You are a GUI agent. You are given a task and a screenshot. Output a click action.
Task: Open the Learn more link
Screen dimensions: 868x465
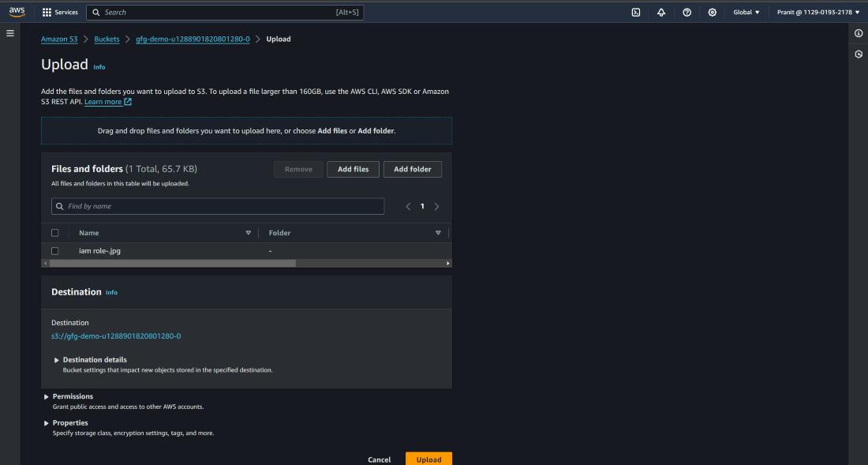[103, 102]
